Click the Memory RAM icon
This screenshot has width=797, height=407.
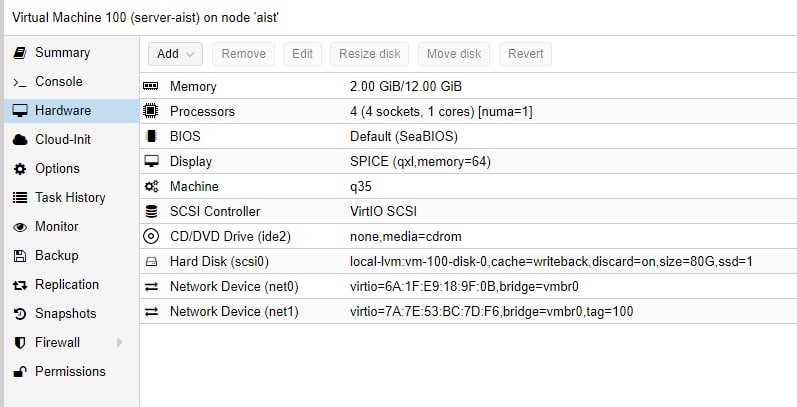[x=150, y=86]
